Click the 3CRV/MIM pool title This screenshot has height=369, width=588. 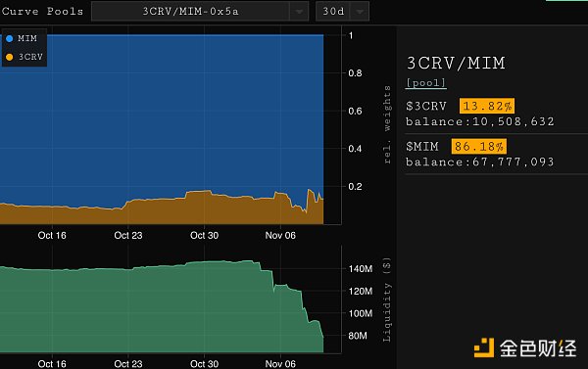coord(456,63)
